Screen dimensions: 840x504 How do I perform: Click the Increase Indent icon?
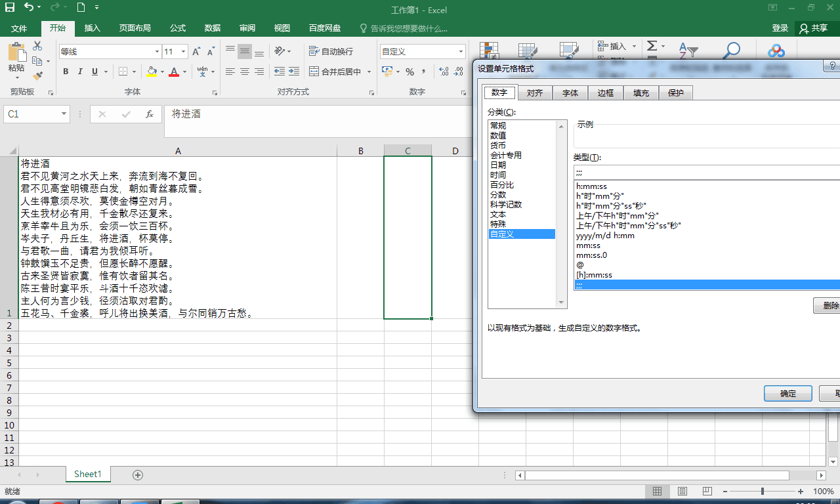294,72
